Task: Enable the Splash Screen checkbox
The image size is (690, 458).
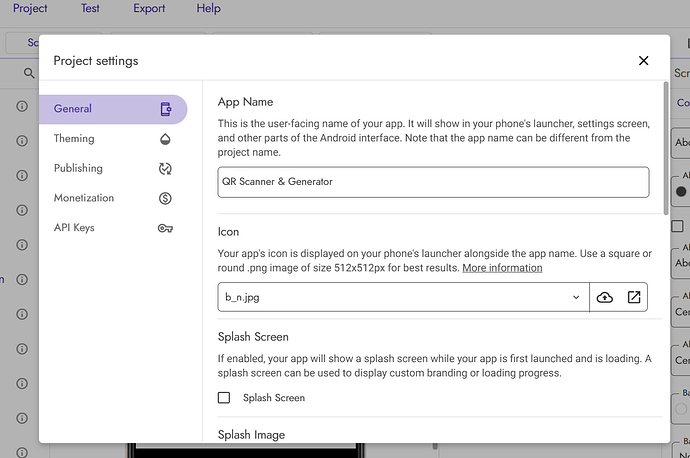Action: (x=224, y=398)
